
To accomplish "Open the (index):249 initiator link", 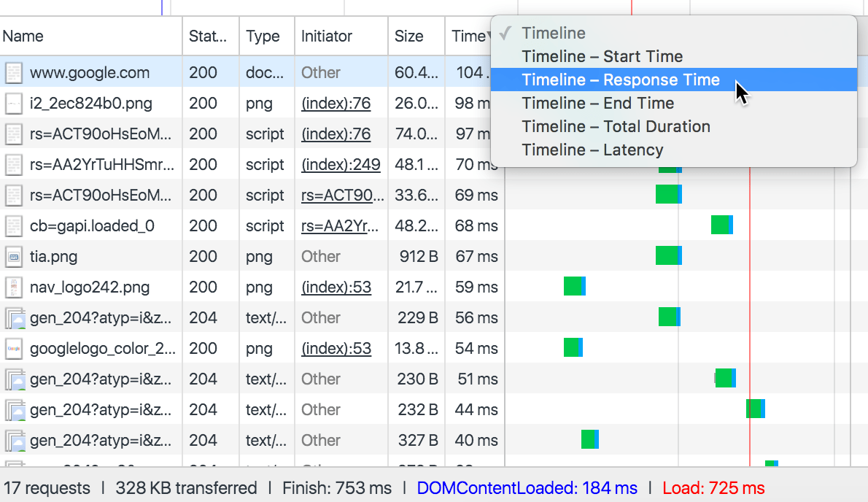I will point(341,165).
